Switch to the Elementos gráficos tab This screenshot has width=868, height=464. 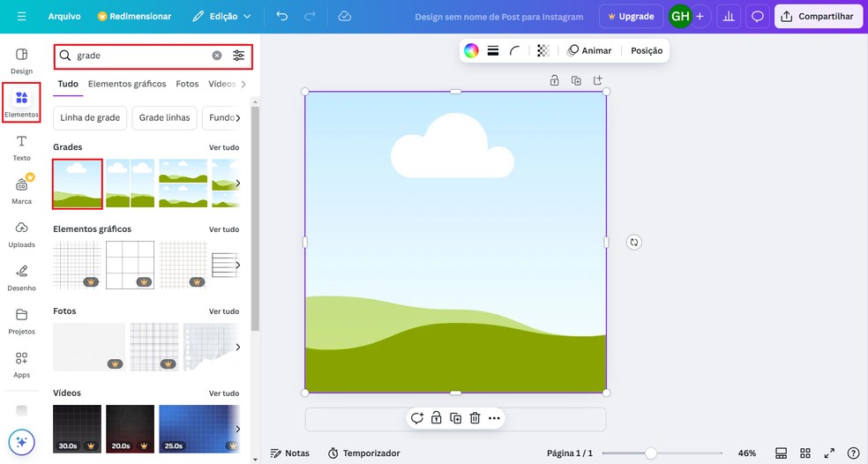pyautogui.click(x=127, y=84)
